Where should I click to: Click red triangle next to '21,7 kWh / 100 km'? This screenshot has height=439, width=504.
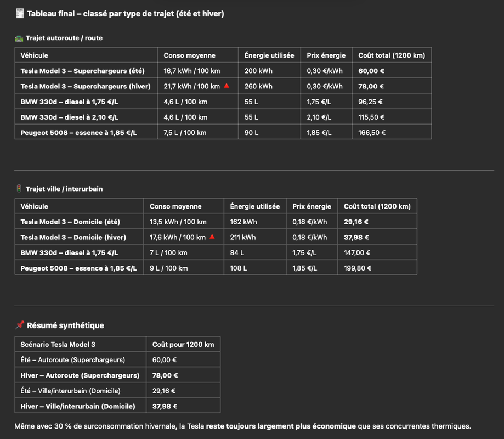click(226, 86)
